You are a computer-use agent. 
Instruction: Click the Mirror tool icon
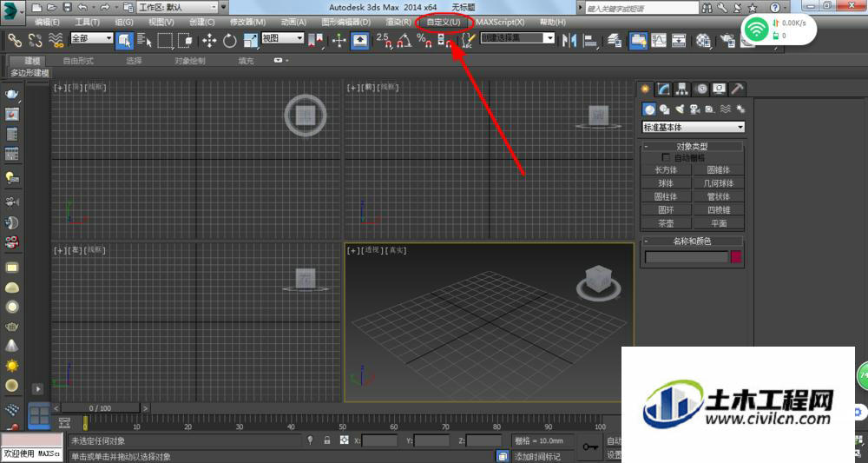tap(569, 41)
